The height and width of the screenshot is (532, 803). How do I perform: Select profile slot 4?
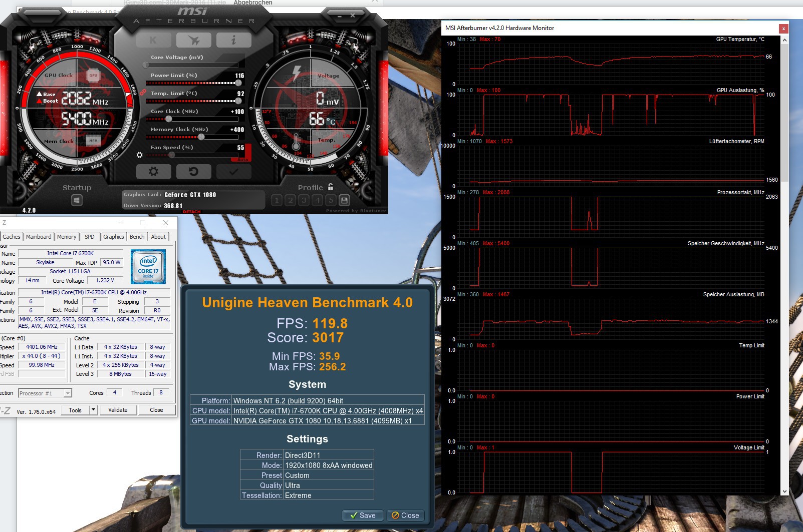(x=317, y=200)
